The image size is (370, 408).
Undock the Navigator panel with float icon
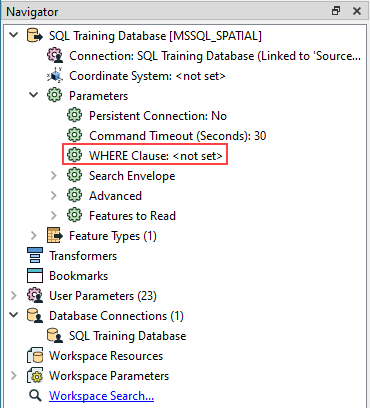pyautogui.click(x=336, y=11)
